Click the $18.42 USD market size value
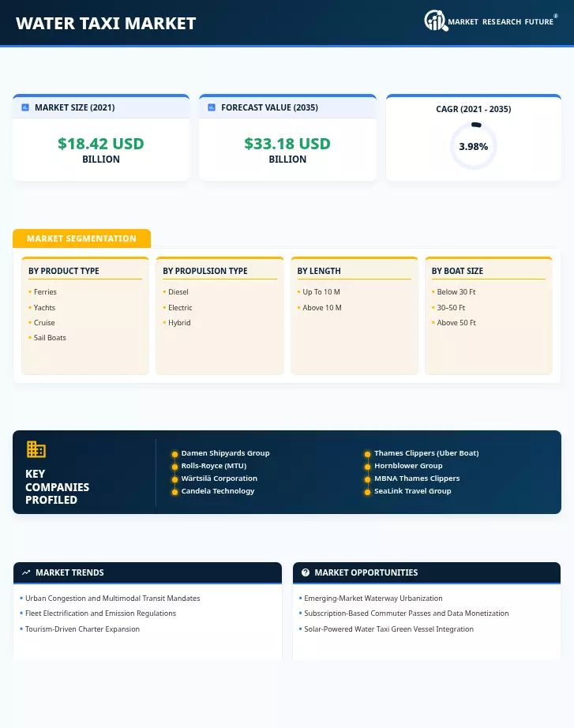574x728 pixels. [x=101, y=144]
